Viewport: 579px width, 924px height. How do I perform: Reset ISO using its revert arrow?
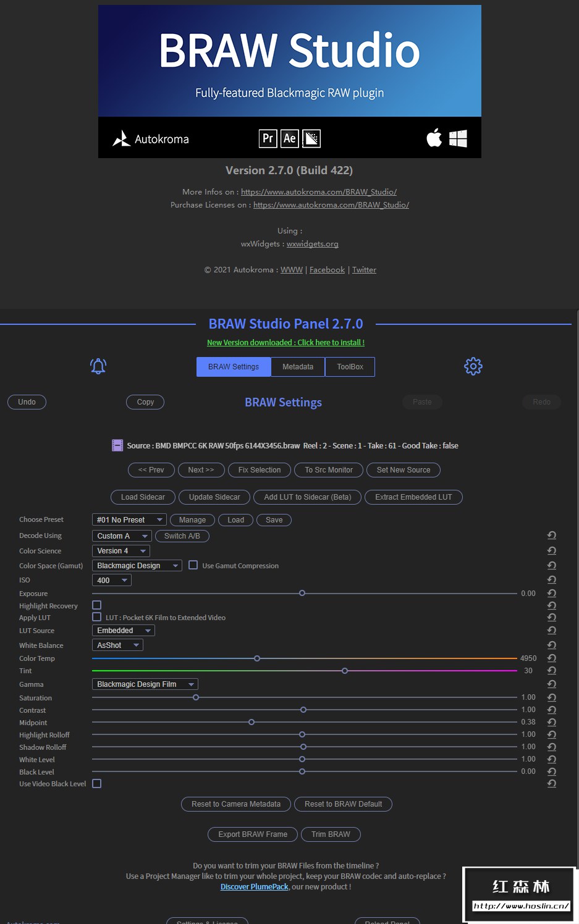click(x=552, y=580)
